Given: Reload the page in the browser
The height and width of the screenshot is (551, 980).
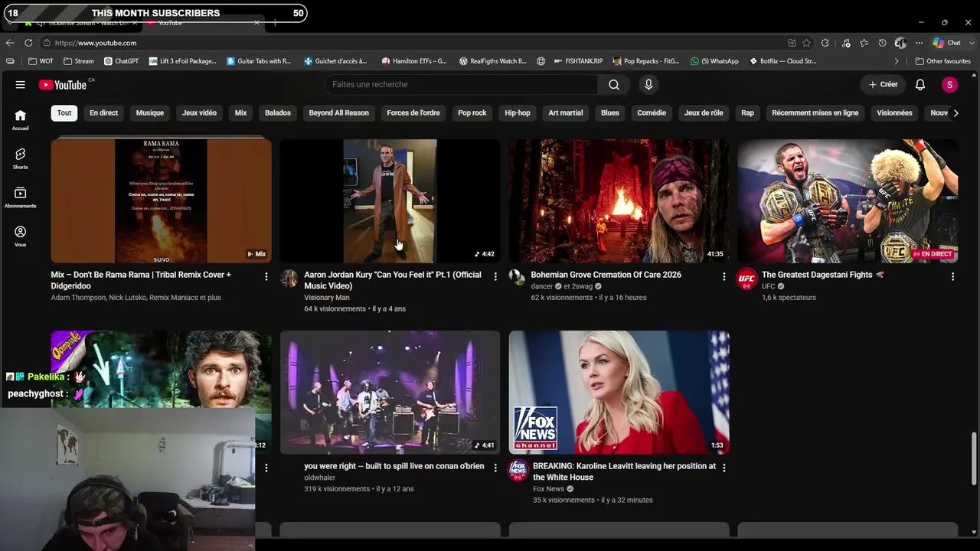Looking at the screenshot, I should 28,43.
